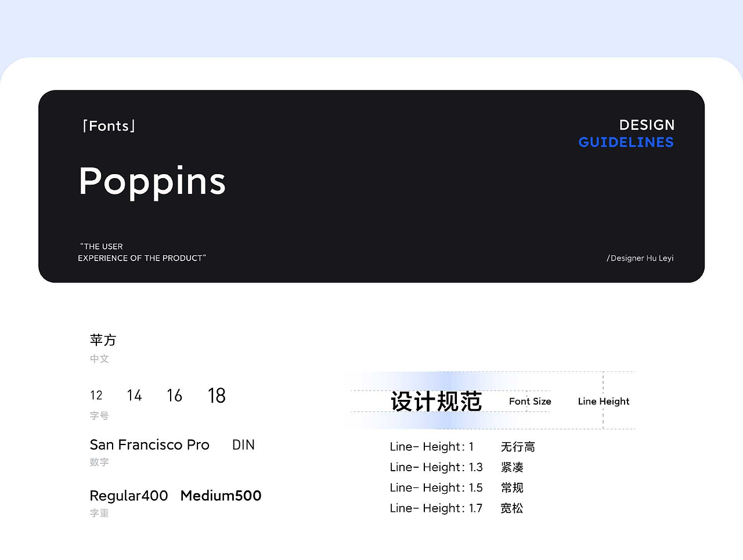Select the Medium500 weight
The height and width of the screenshot is (560, 743).
[221, 496]
